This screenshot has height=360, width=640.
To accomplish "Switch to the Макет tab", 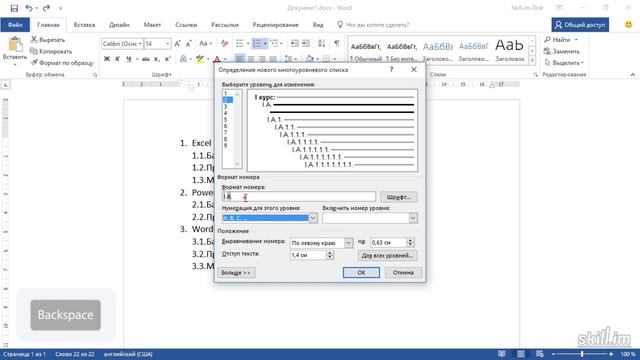I will pyautogui.click(x=152, y=24).
